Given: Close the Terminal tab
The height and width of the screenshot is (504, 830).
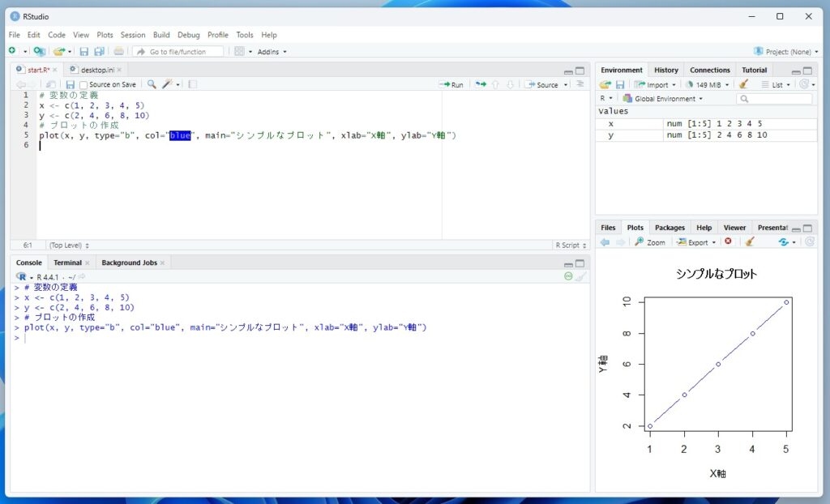Looking at the screenshot, I should pos(87,263).
